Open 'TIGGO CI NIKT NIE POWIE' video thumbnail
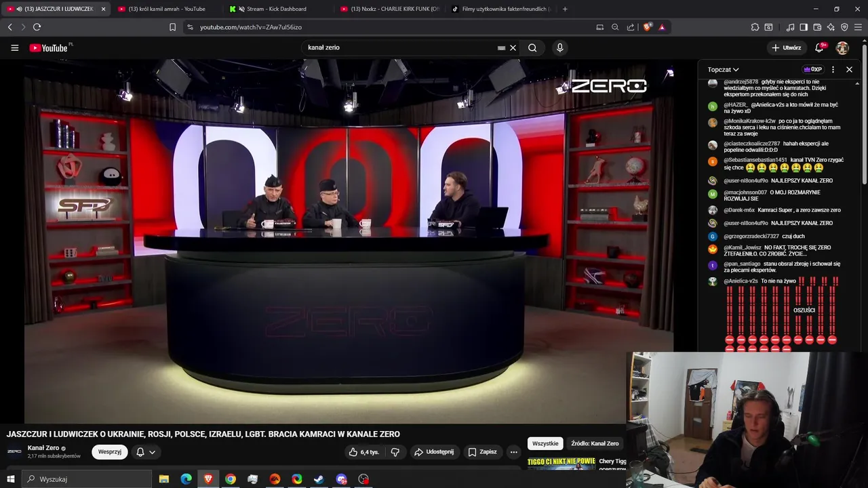Image resolution: width=868 pixels, height=488 pixels. [561, 463]
